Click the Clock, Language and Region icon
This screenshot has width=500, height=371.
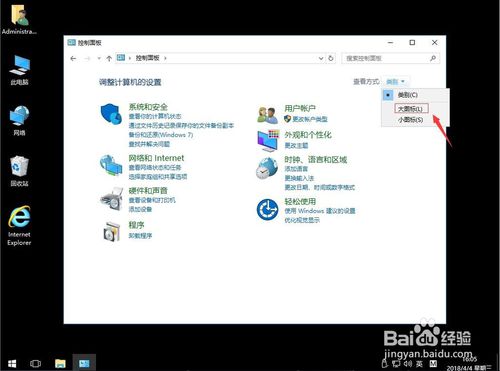(x=267, y=168)
